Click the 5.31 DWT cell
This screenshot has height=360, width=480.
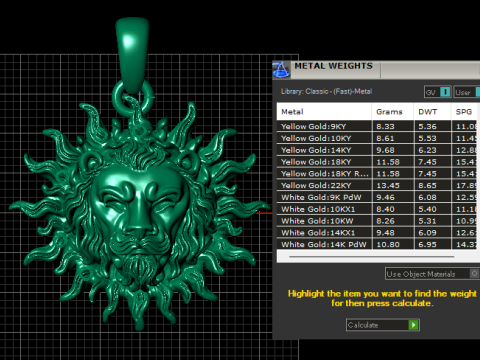tap(433, 221)
